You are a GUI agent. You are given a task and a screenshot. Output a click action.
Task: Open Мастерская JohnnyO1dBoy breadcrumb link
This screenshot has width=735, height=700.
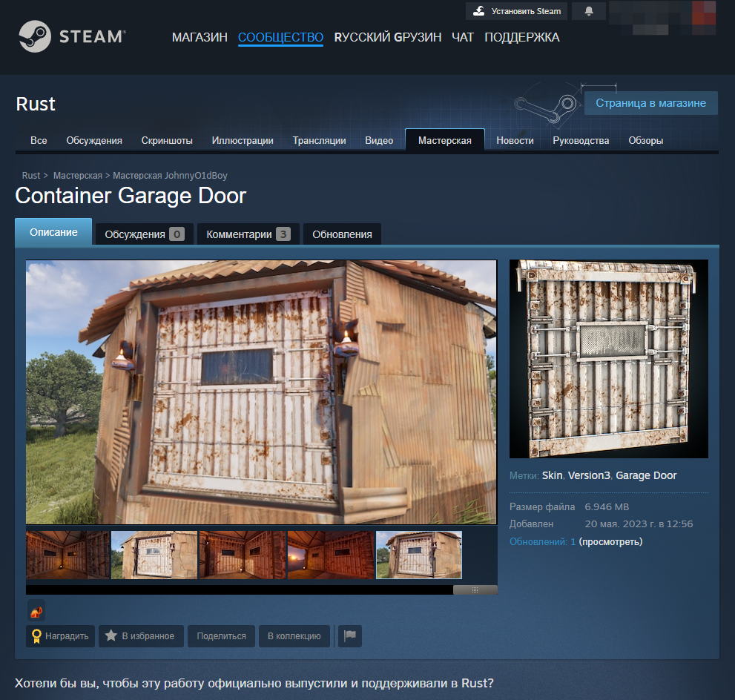point(170,175)
